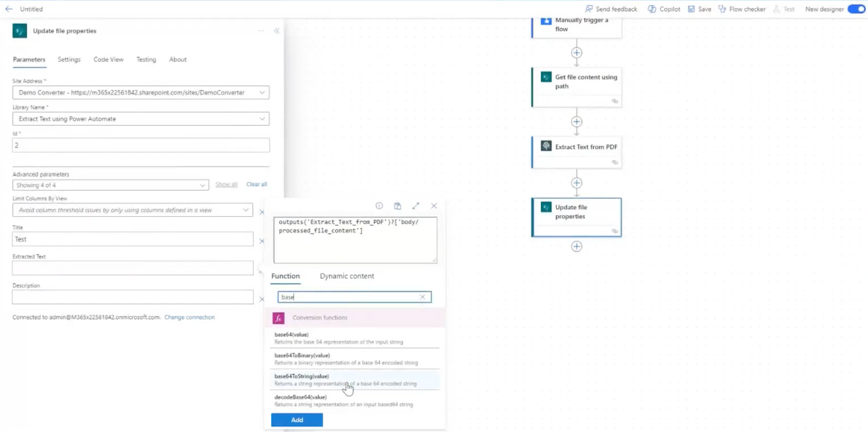The image size is (868, 432).
Task: Add a step below Update file properties
Action: coord(577,247)
